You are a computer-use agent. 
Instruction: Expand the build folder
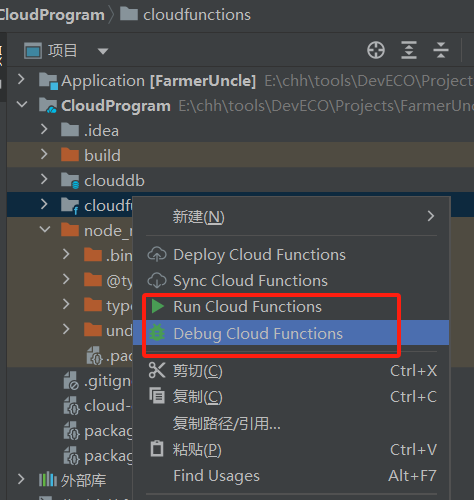(x=44, y=154)
